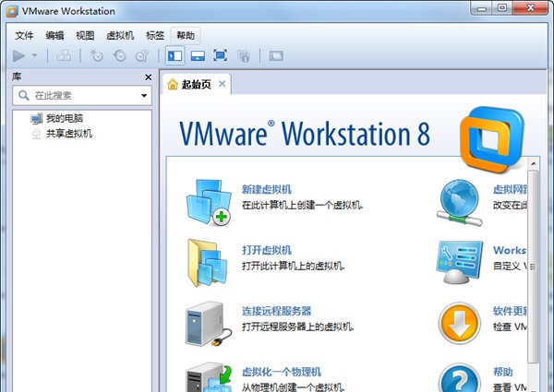Select 共享虚拟机 in the library tree
554x392 pixels.
click(x=68, y=133)
